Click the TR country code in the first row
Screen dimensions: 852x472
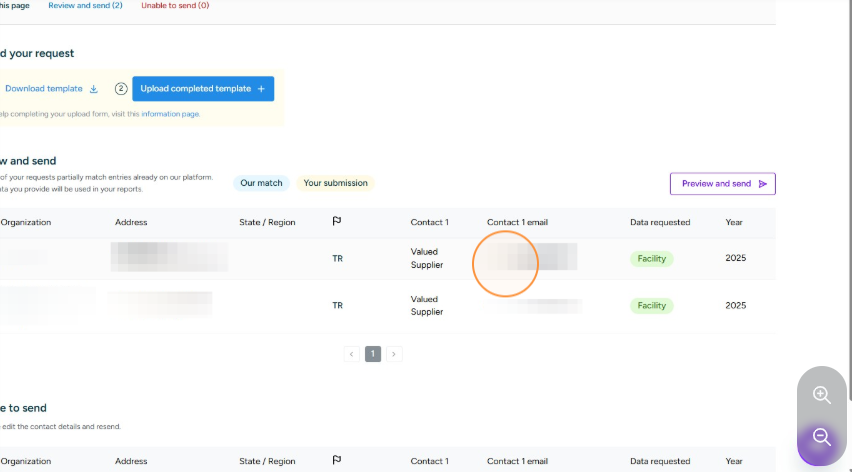[337, 259]
